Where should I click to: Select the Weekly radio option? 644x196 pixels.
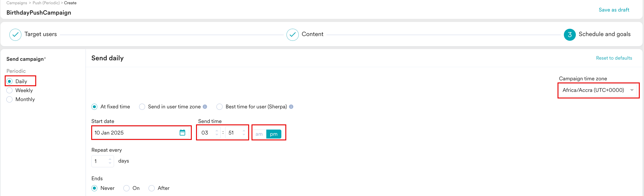pos(9,90)
